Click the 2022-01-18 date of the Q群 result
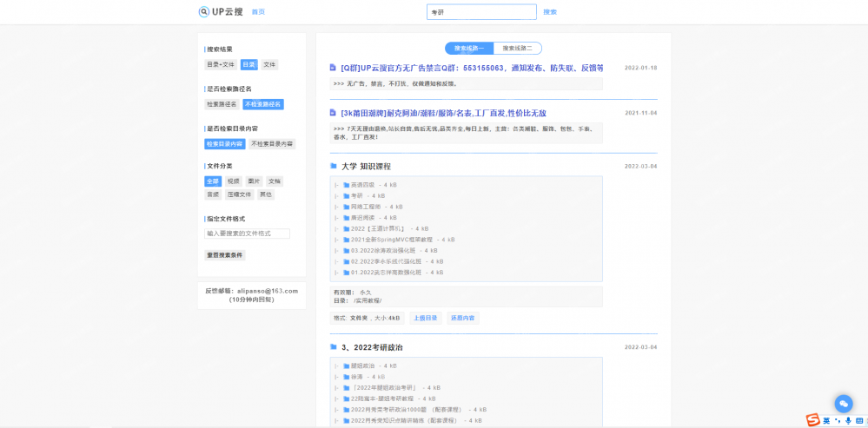 coord(641,68)
